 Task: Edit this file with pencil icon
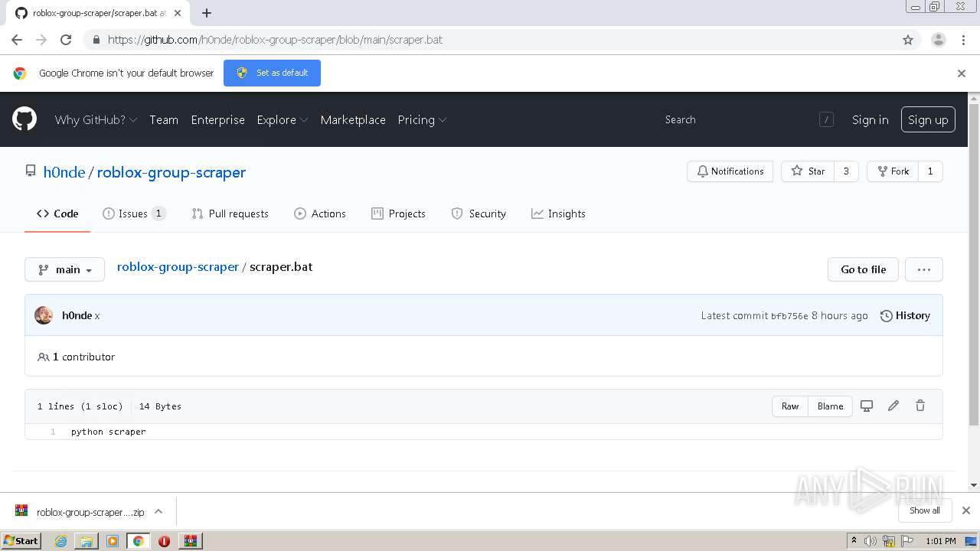click(893, 406)
